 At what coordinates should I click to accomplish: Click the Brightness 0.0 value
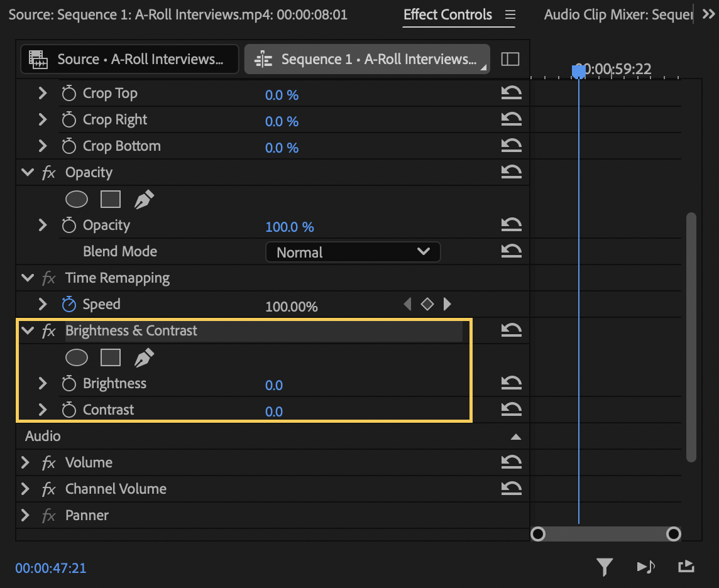274,385
